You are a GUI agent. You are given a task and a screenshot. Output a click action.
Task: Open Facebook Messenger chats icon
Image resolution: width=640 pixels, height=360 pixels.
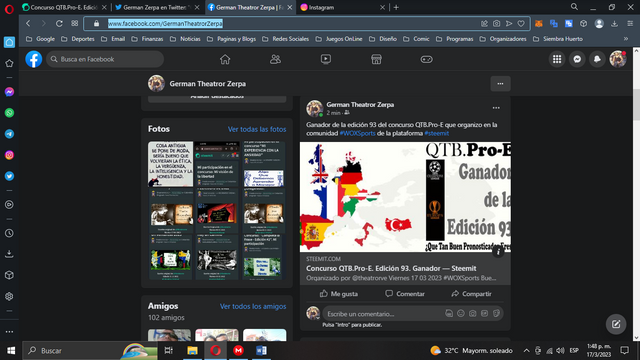coord(577,59)
